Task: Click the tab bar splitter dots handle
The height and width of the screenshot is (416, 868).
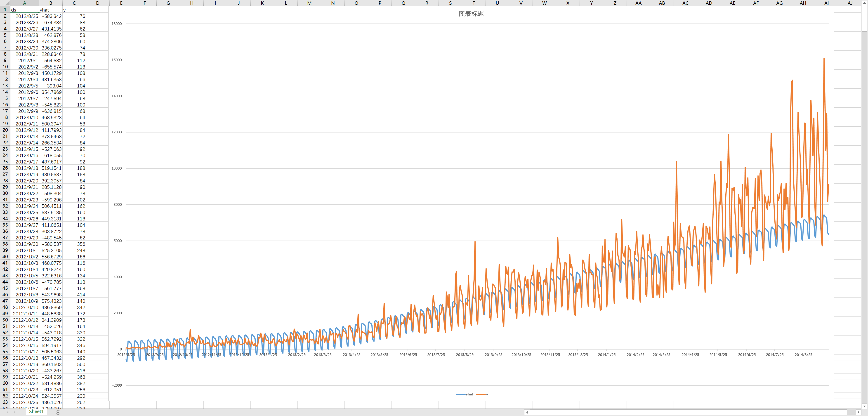Action: coord(520,412)
